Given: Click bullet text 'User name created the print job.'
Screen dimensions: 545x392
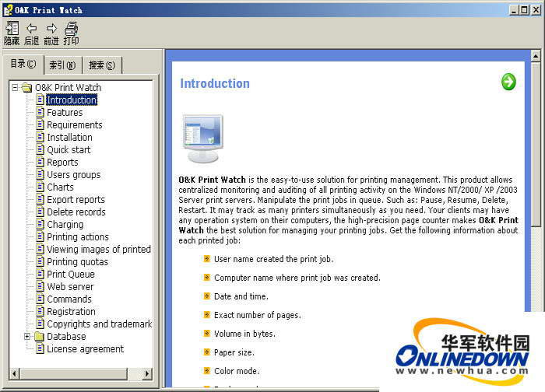Looking at the screenshot, I should (x=273, y=259).
